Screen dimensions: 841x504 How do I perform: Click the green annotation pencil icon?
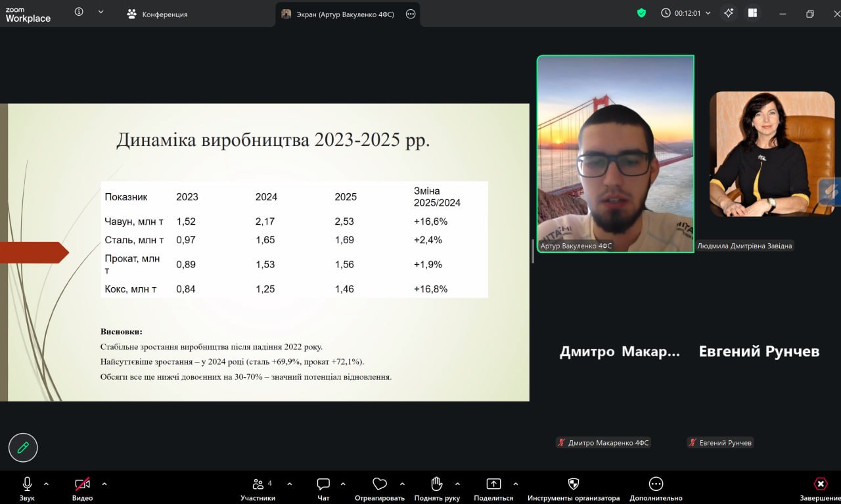(23, 447)
